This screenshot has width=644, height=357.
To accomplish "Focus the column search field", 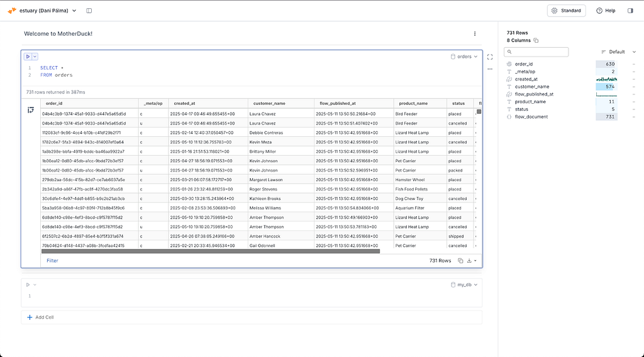I will [x=536, y=52].
